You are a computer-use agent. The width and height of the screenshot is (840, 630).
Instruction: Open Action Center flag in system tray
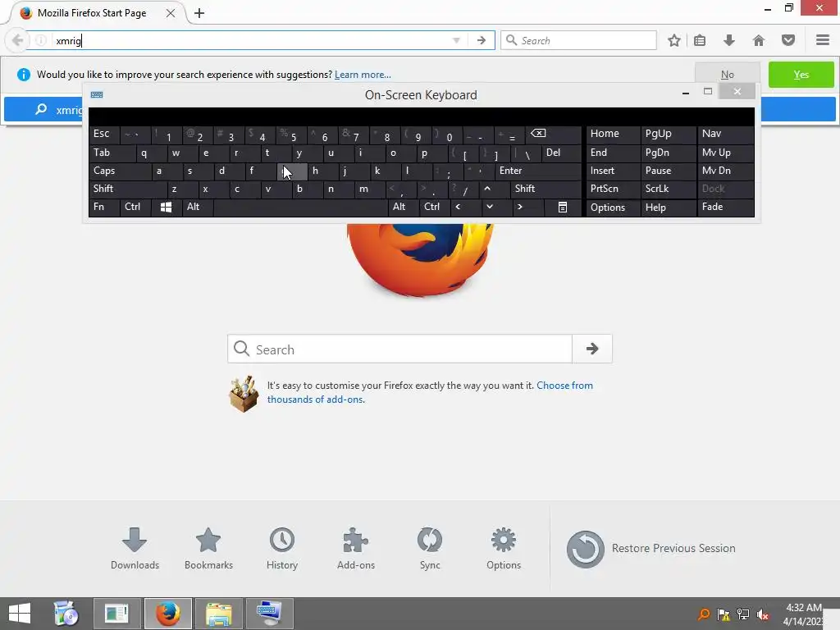click(x=724, y=615)
